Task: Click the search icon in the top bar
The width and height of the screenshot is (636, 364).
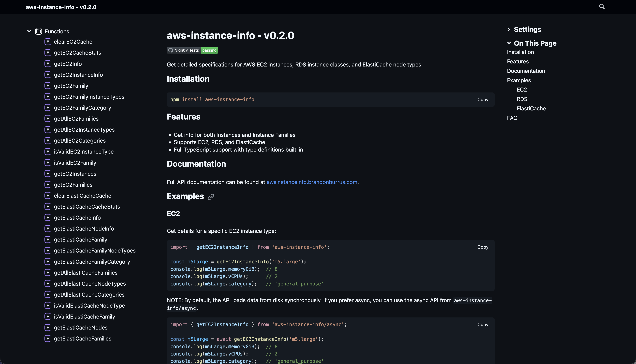Action: 602,6
